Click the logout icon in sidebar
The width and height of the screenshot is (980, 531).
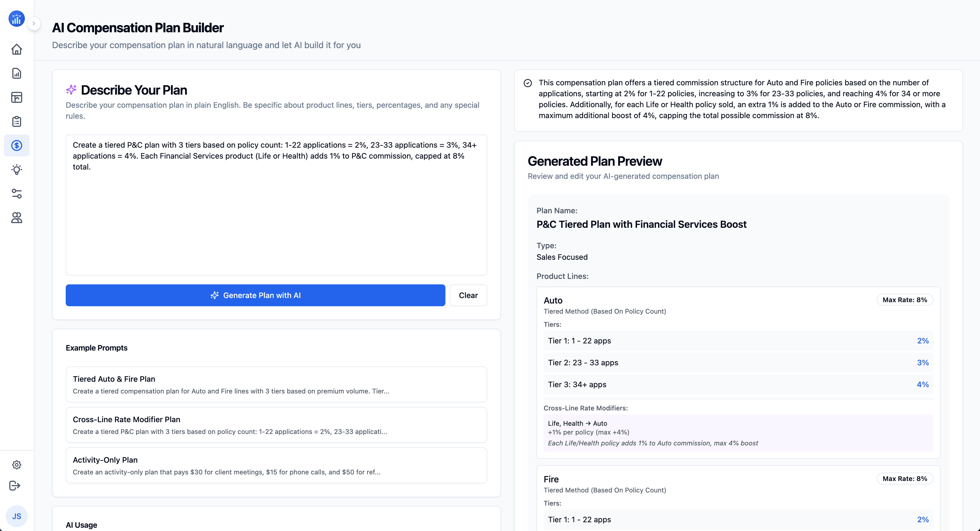coord(15,485)
